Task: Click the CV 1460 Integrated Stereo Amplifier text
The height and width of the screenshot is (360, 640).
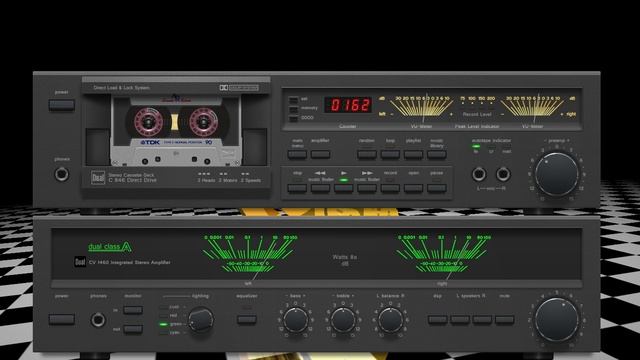Action: 129,262
